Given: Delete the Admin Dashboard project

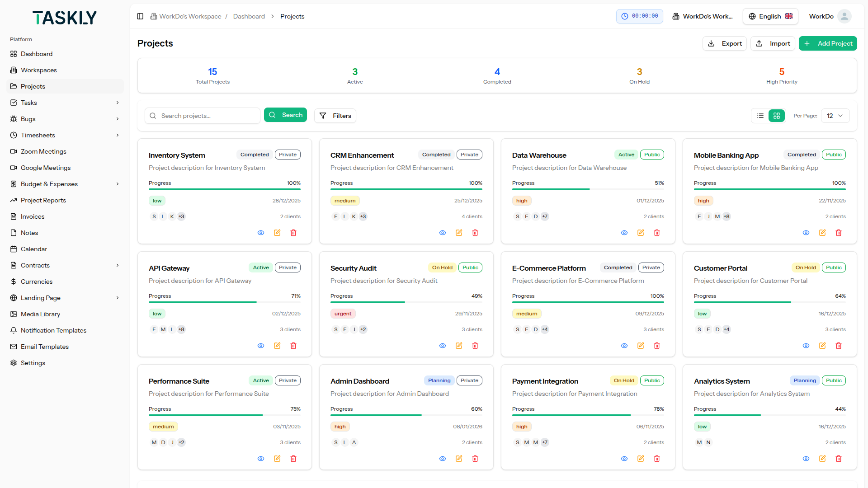Looking at the screenshot, I should click(x=475, y=459).
